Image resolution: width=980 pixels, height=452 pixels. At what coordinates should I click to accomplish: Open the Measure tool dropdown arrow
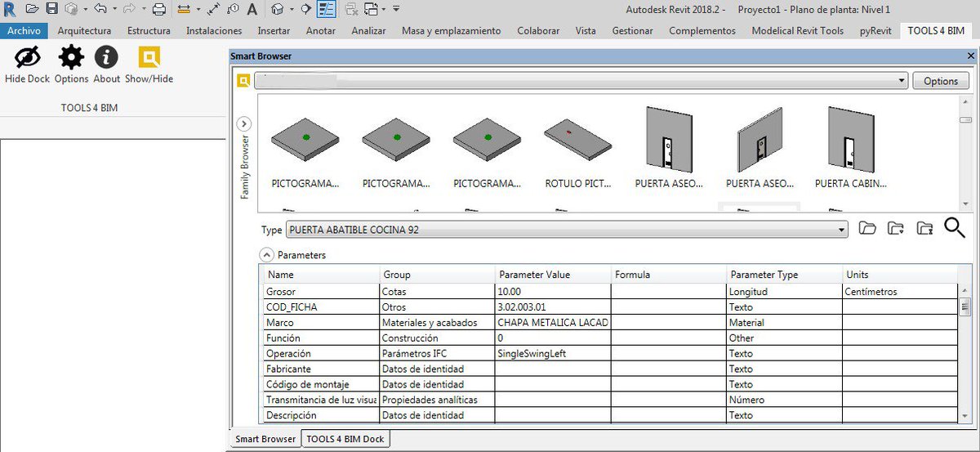(x=198, y=9)
